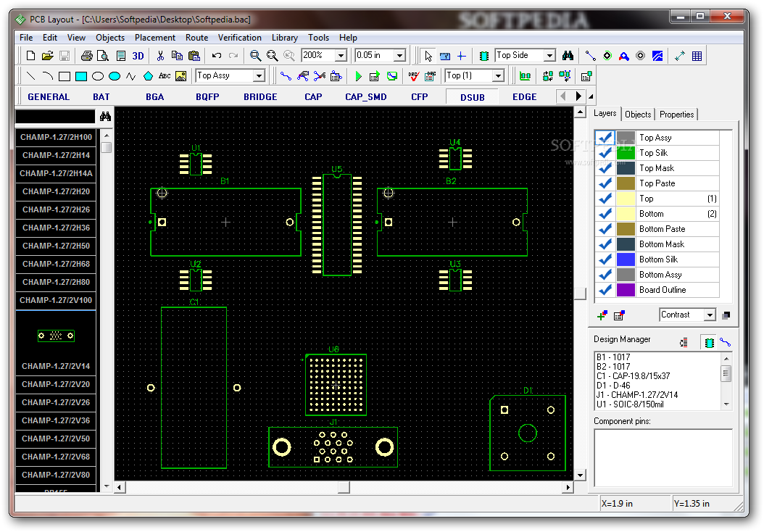Select the BRIDGE library

(261, 97)
